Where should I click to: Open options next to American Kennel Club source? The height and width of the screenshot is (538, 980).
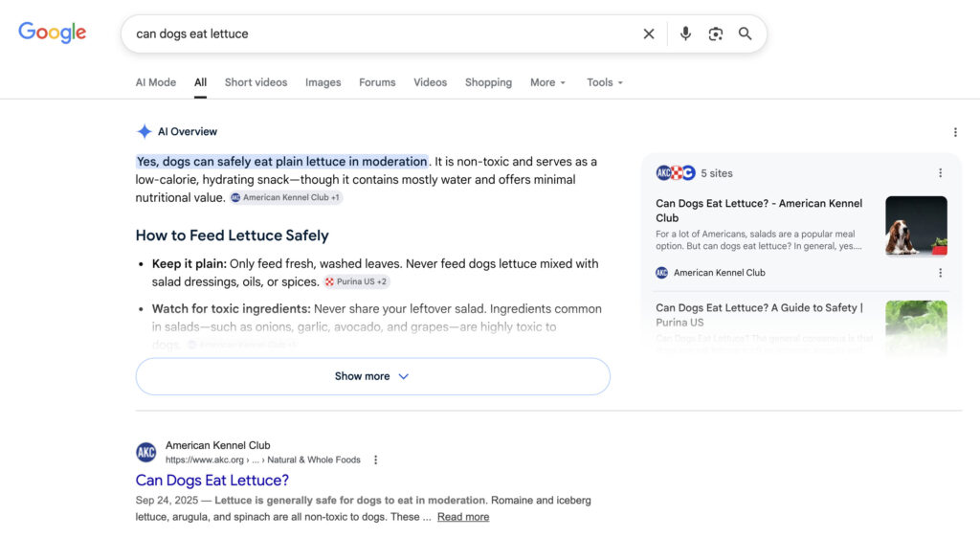pos(940,273)
